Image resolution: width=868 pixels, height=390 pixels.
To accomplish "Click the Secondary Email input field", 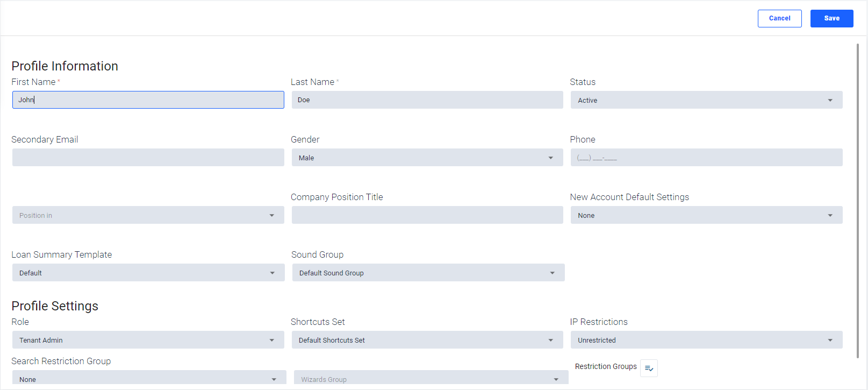I will tap(148, 157).
